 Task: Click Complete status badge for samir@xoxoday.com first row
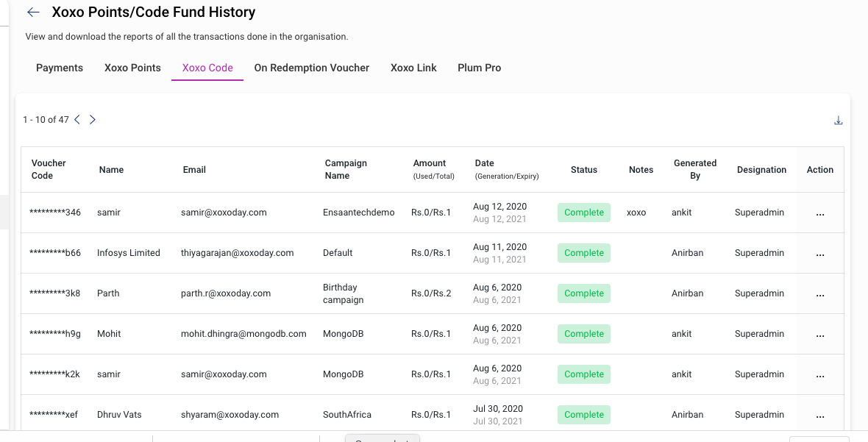[584, 213]
